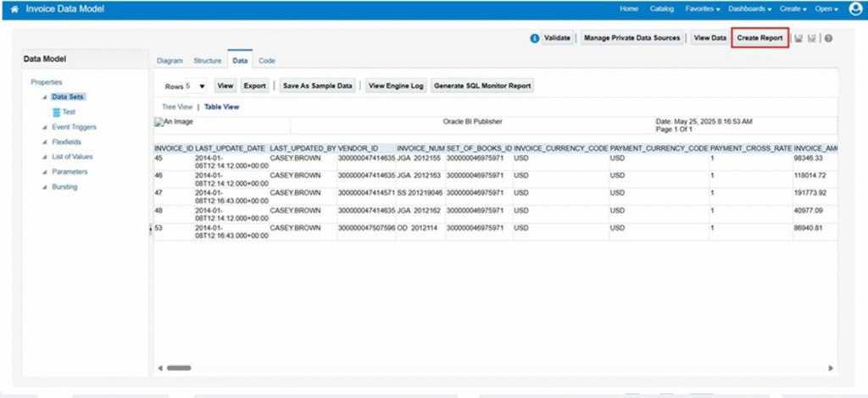Click Generate SQL Monitor Report button
Image resolution: width=868 pixels, height=398 pixels.
(482, 86)
